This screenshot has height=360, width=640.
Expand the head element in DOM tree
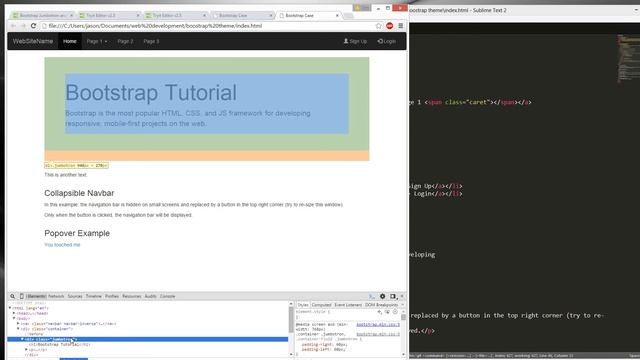(14, 313)
